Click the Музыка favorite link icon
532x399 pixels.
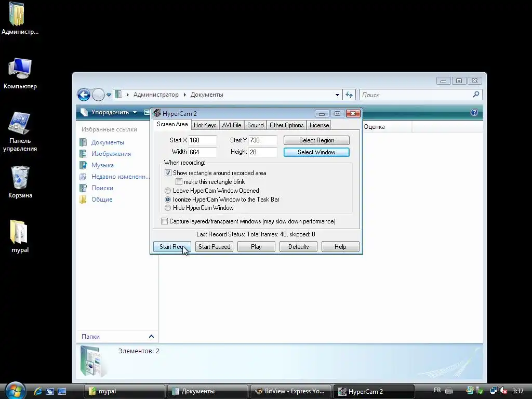click(83, 165)
